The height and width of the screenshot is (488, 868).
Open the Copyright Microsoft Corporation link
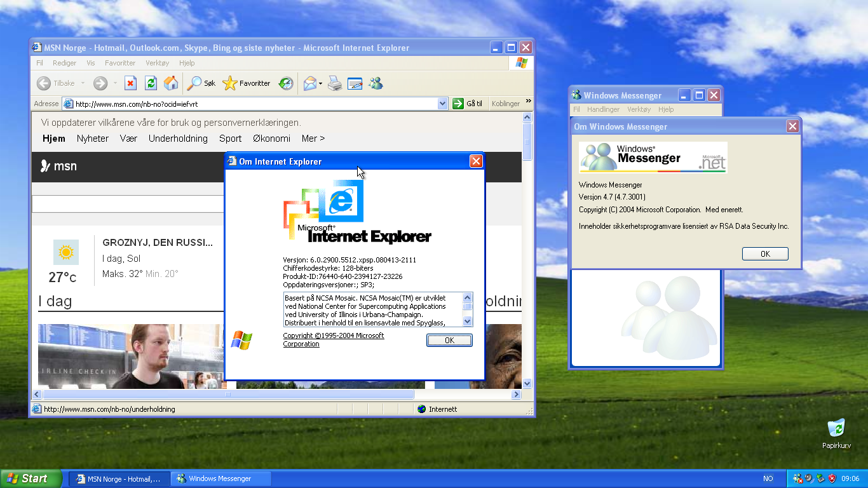pyautogui.click(x=334, y=335)
